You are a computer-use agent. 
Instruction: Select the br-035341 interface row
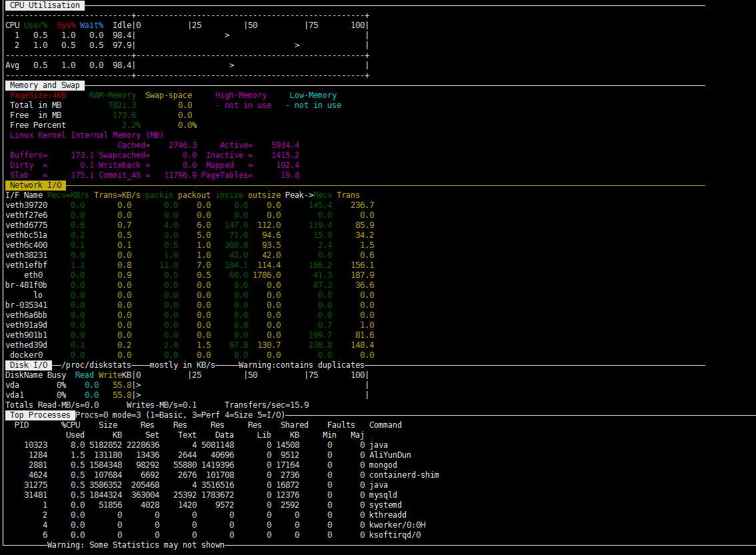pos(189,305)
